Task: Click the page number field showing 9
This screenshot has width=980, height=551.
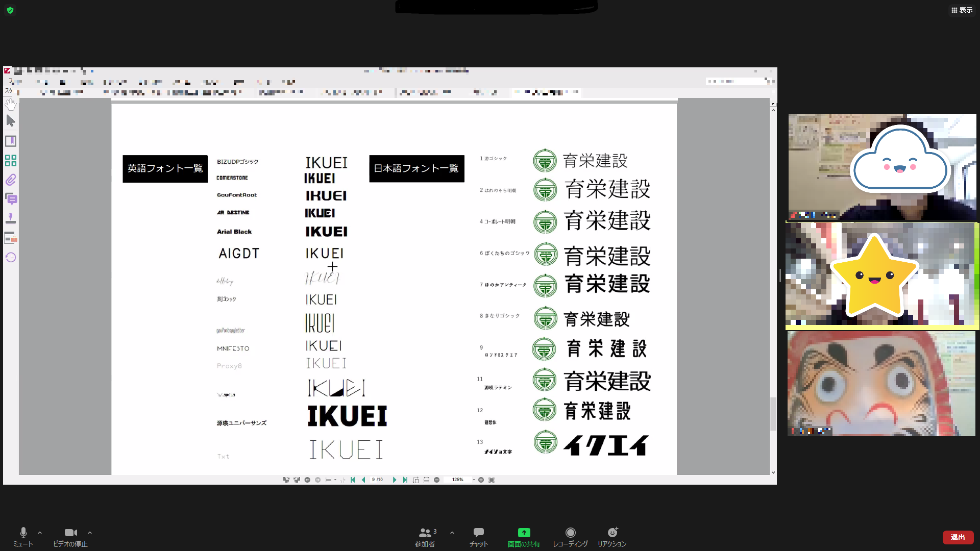Action: pos(374,480)
